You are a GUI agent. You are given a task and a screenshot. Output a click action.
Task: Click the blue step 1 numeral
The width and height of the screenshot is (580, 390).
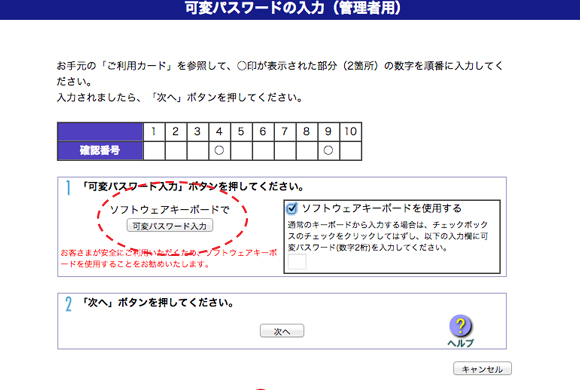[68, 188]
